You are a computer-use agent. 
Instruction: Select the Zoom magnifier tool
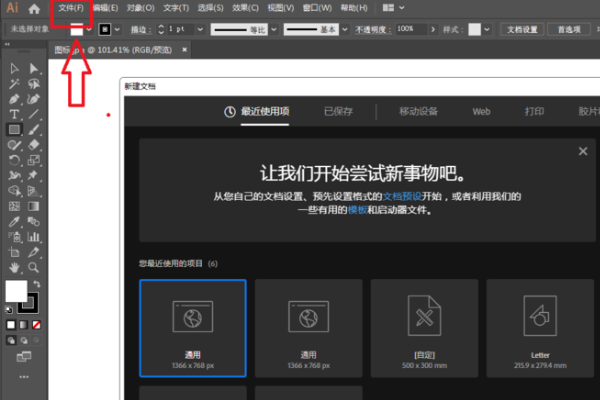click(34, 267)
